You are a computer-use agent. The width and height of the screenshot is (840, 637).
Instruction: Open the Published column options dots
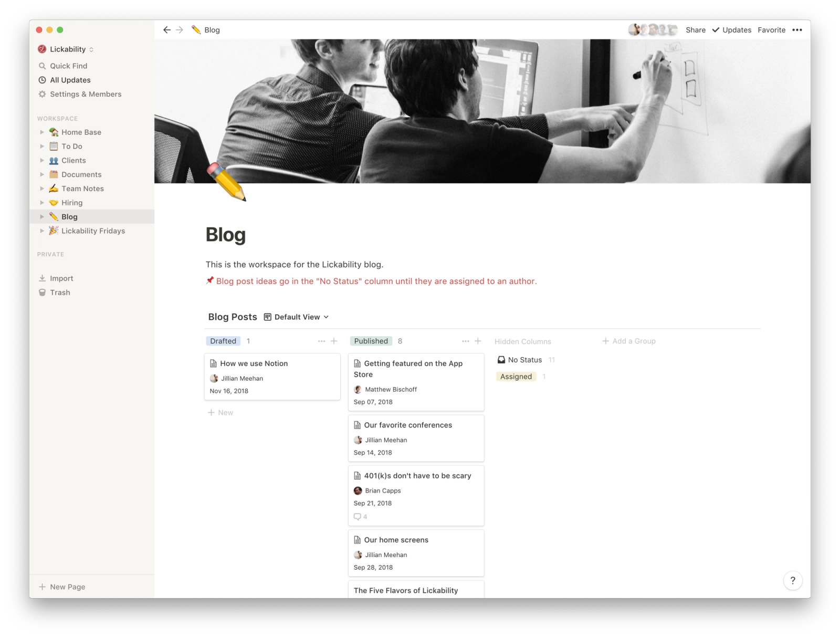pyautogui.click(x=466, y=341)
